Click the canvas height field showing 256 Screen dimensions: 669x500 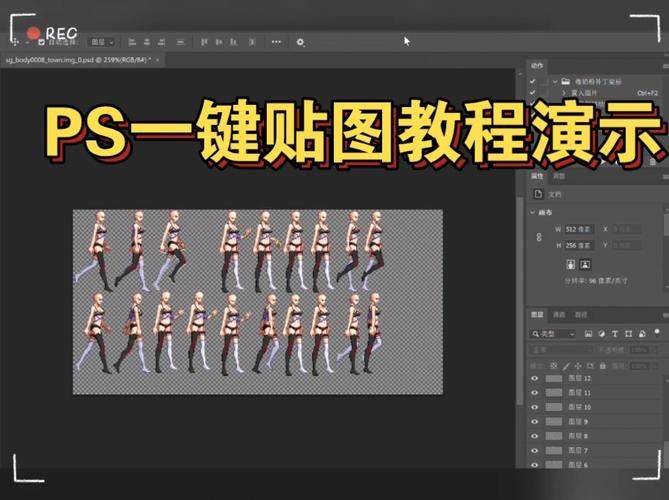[x=579, y=245]
